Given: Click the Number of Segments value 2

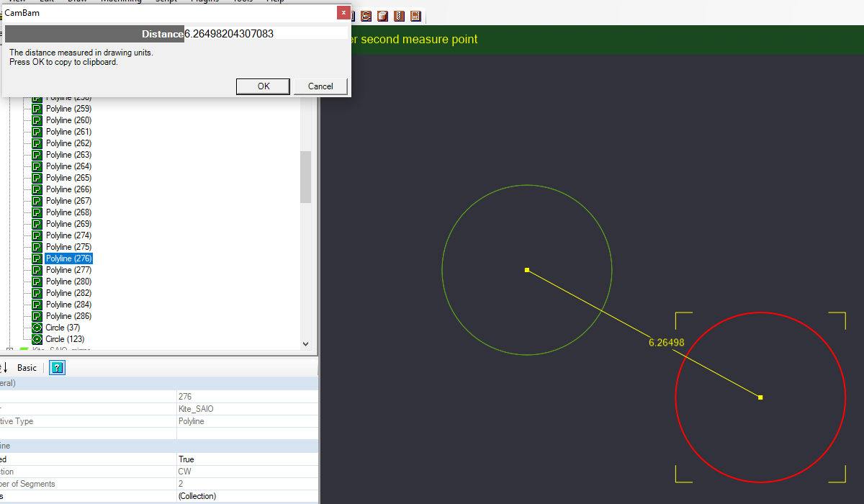Looking at the screenshot, I should [247, 484].
